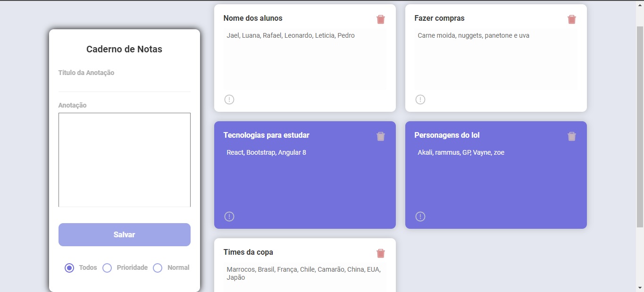Select the 'Todos' radio filter
Screen dimensions: 644x292
click(69, 268)
